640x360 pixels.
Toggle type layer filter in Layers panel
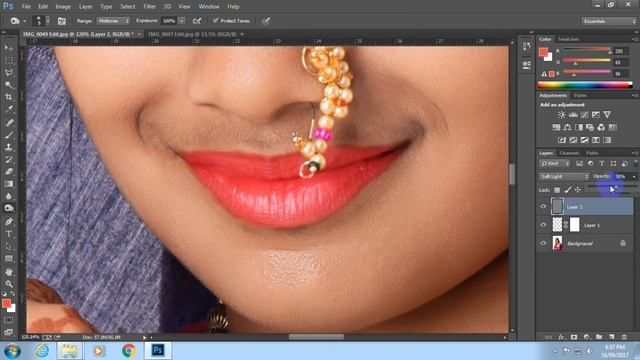(x=602, y=164)
